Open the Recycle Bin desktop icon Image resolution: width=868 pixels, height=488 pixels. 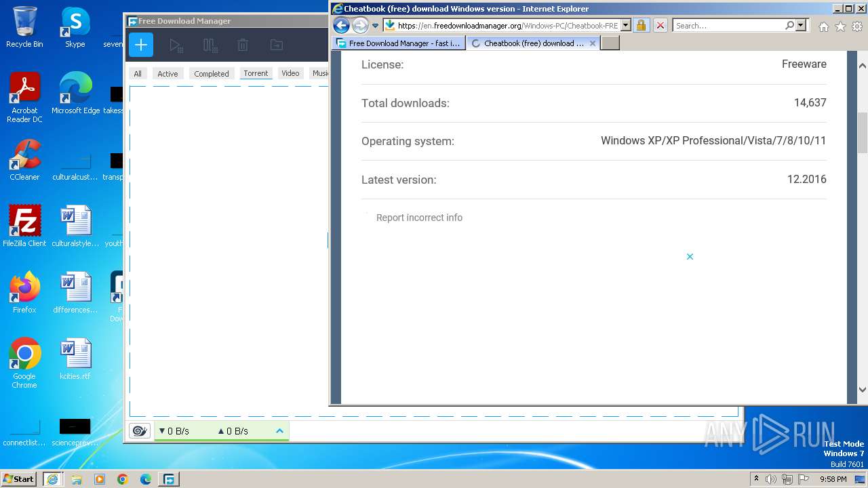(24, 27)
